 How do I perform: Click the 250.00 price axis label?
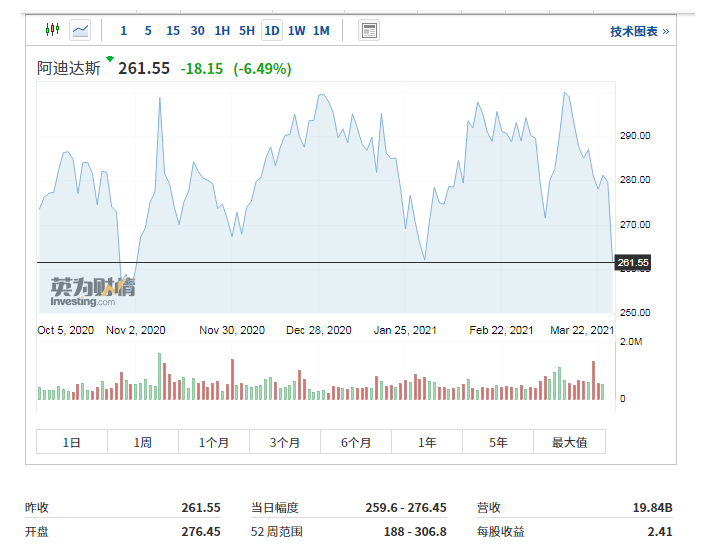(635, 313)
